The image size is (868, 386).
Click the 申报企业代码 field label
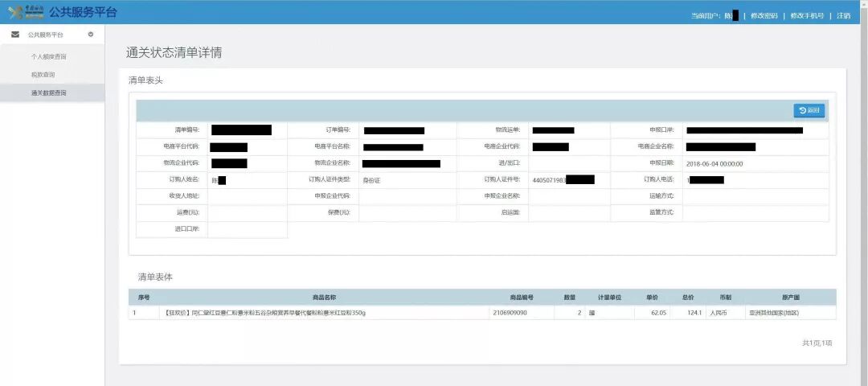click(x=332, y=196)
